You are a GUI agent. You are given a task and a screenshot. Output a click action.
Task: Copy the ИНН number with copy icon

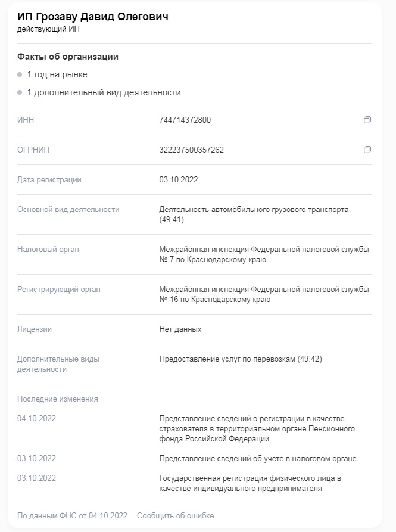tap(367, 120)
